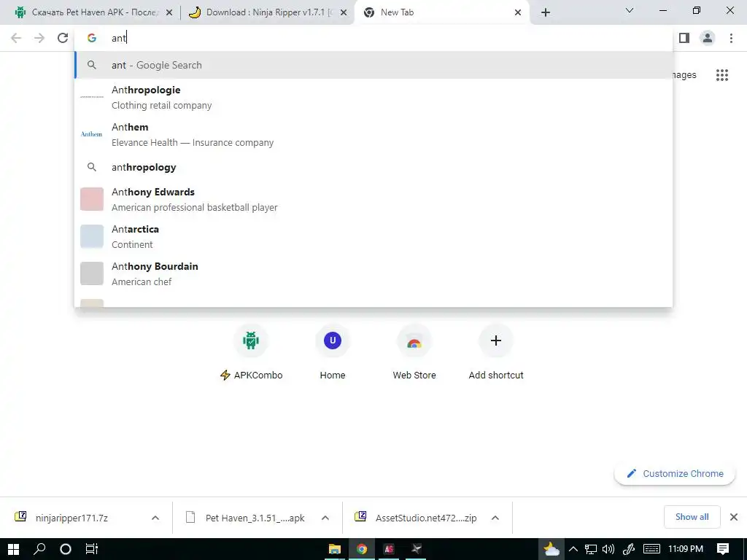Click the Customize Chrome button

pos(675,473)
